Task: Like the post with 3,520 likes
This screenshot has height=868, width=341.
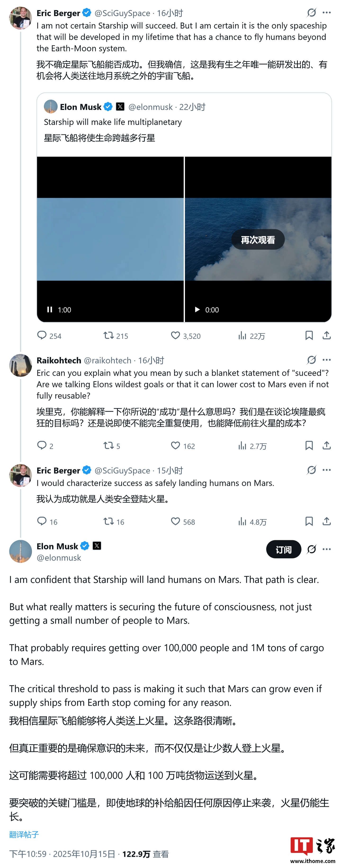Action: point(175,335)
